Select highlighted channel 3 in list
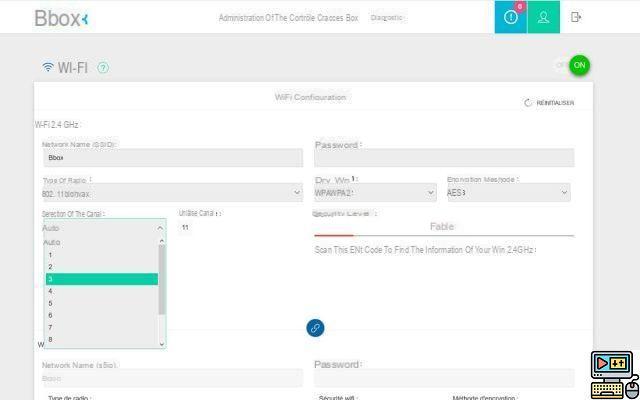The height and width of the screenshot is (400, 640). [x=101, y=279]
